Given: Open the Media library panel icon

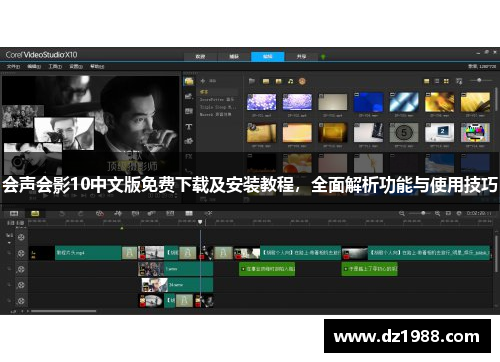Looking at the screenshot, I should coord(189,81).
